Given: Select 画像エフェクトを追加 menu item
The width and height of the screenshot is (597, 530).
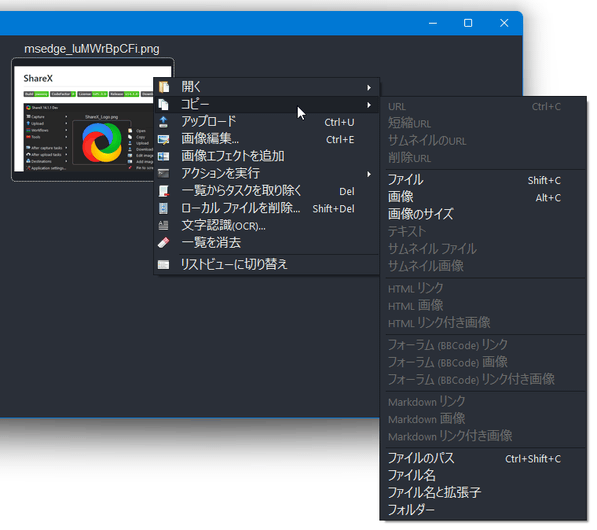Looking at the screenshot, I should [x=267, y=156].
